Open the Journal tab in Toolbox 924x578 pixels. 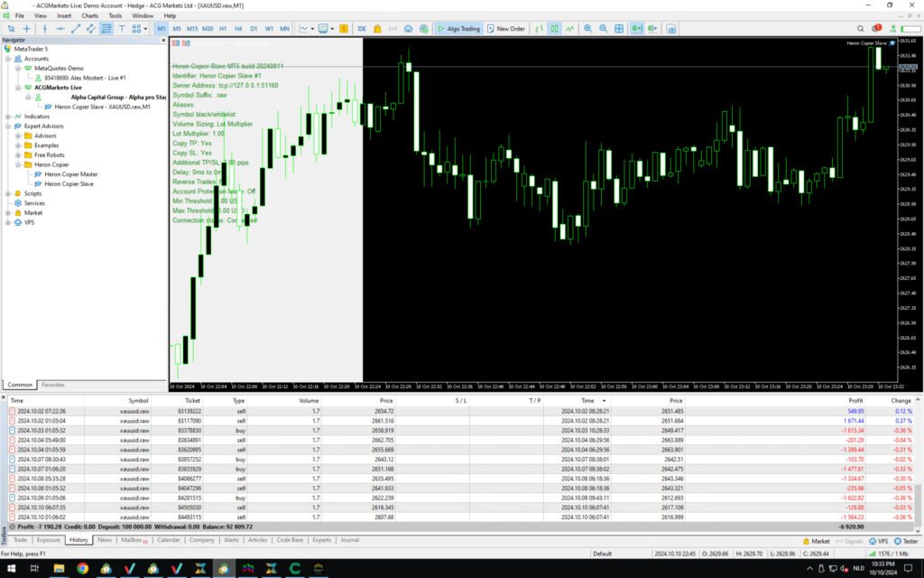click(x=349, y=540)
